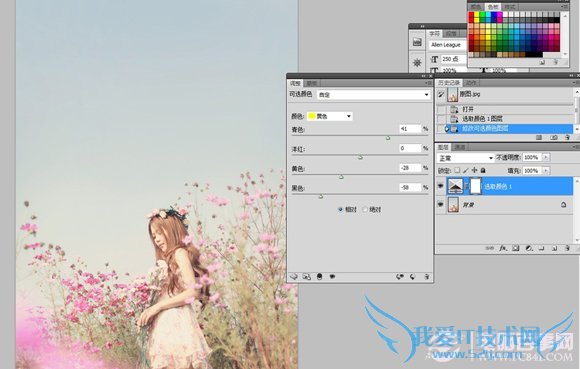Click the clip to layer icon in Adjustments panel
This screenshot has width=580, height=369.
click(x=320, y=277)
